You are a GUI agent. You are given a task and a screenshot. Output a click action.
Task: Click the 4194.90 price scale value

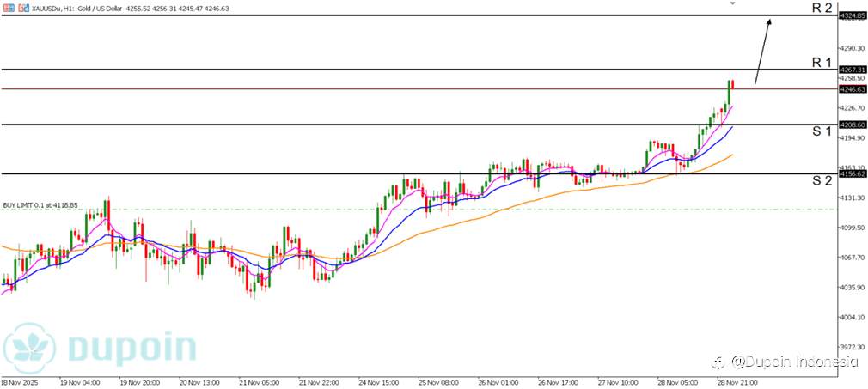(853, 137)
